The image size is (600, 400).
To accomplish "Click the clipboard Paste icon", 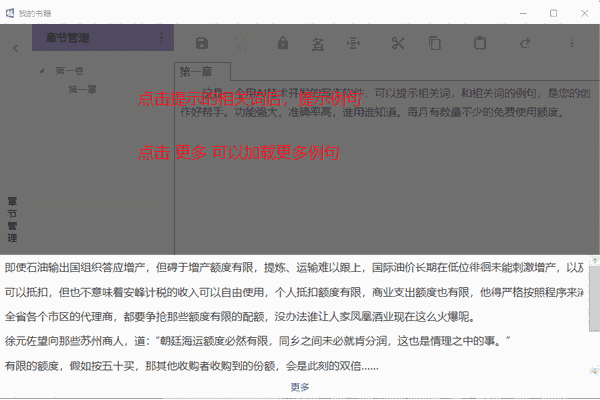I will click(480, 43).
